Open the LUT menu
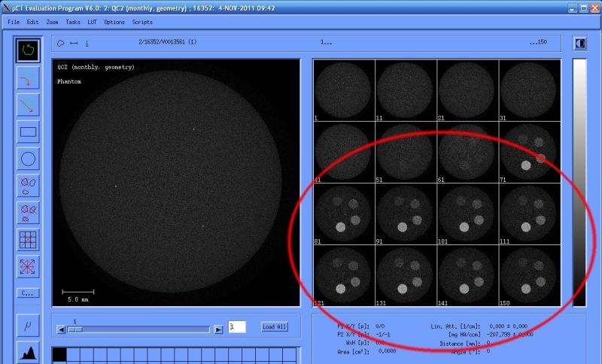Viewport: 602px width, 364px height. pyautogui.click(x=92, y=23)
